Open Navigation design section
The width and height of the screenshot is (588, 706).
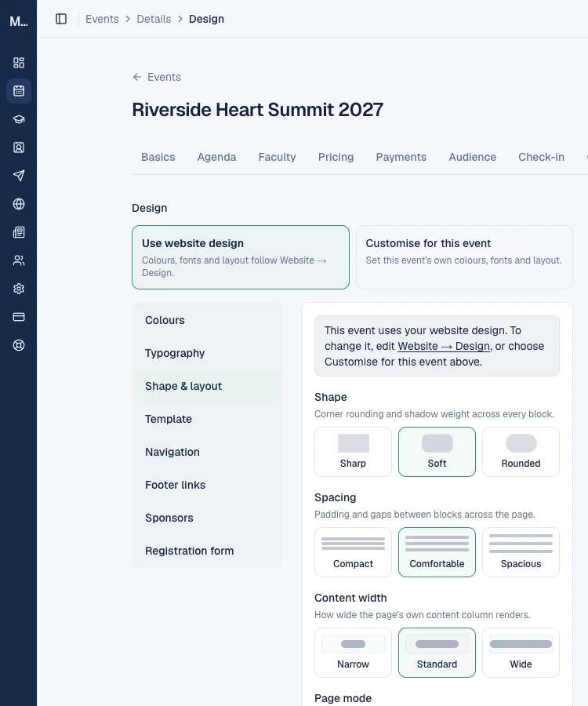207,452
